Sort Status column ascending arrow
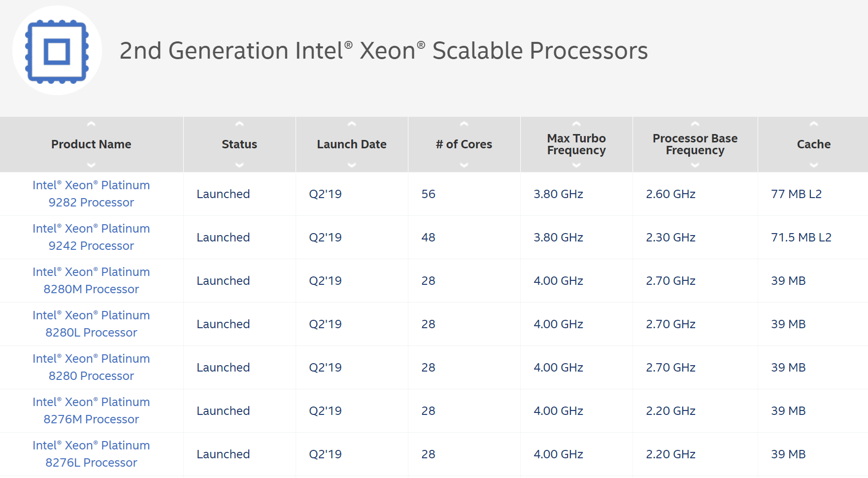Viewport: 868px width, 478px height. pyautogui.click(x=239, y=124)
